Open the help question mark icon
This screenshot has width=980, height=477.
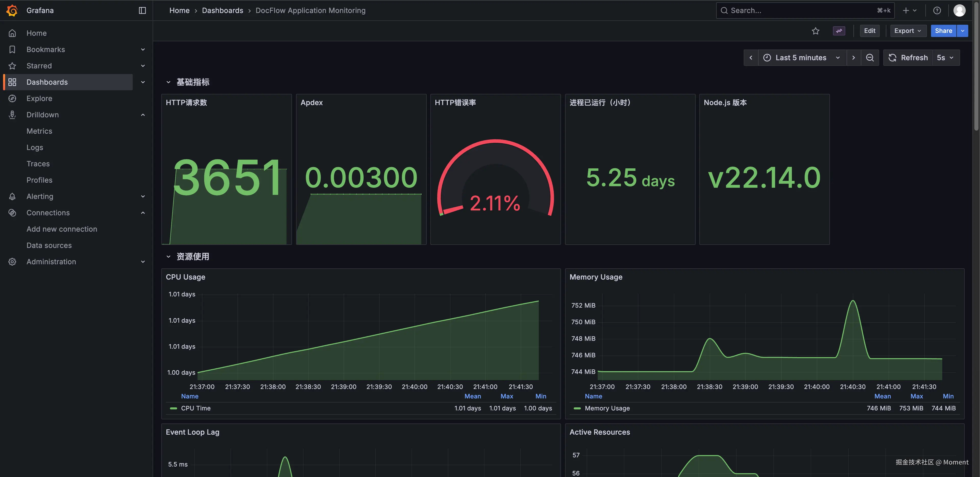click(937, 10)
